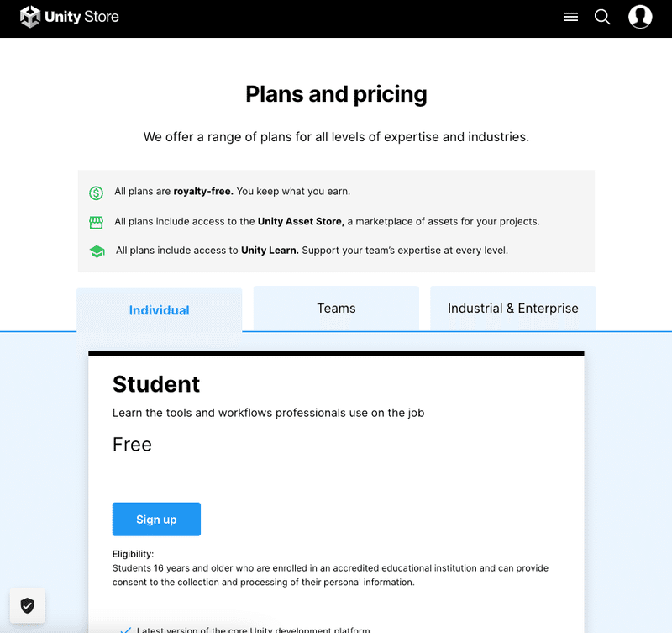
Task: Click the bold royalty-free text
Action: tap(203, 192)
